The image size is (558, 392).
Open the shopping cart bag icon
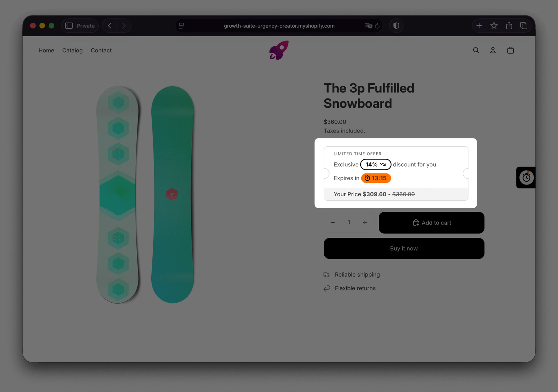click(510, 50)
